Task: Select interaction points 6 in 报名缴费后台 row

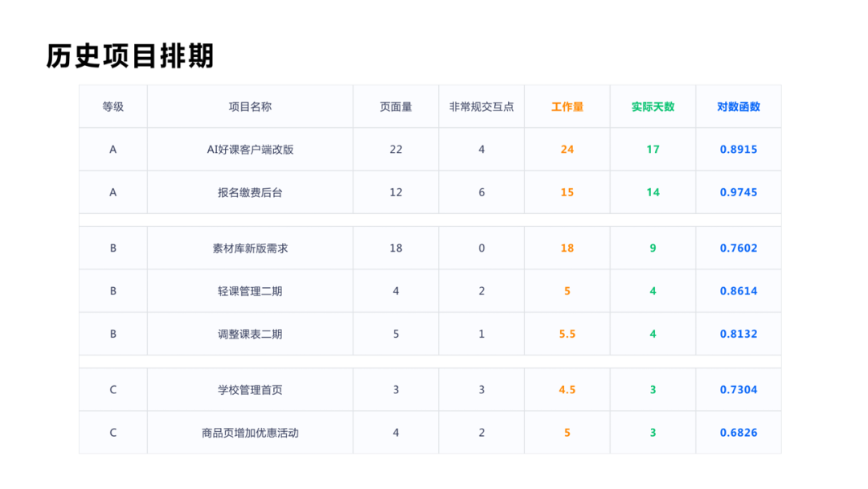Action: point(481,193)
